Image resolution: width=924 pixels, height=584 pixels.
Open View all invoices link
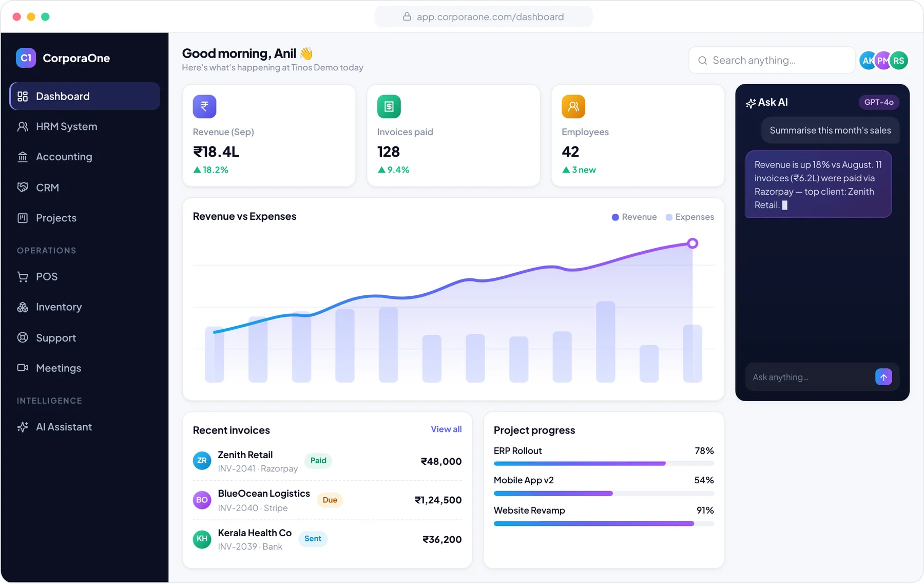tap(446, 429)
